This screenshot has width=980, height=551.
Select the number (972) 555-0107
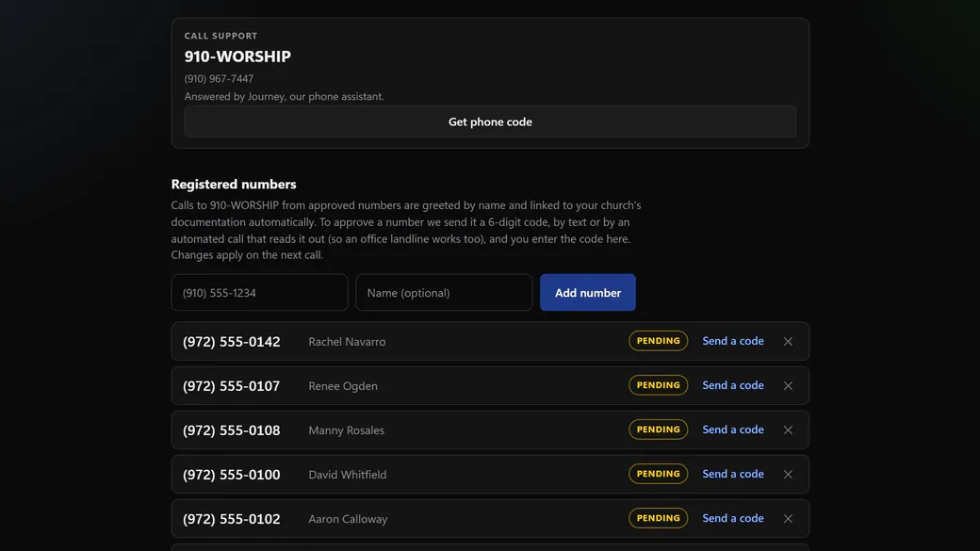(x=231, y=386)
